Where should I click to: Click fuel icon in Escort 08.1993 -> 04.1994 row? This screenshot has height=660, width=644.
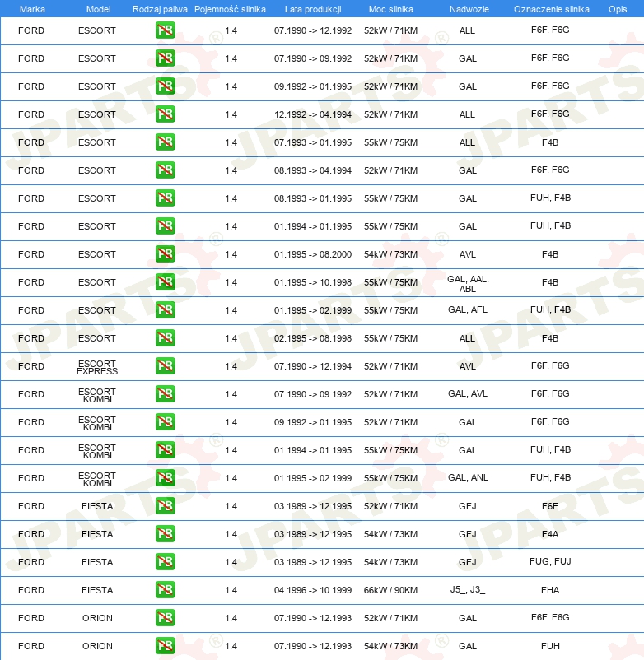[165, 170]
